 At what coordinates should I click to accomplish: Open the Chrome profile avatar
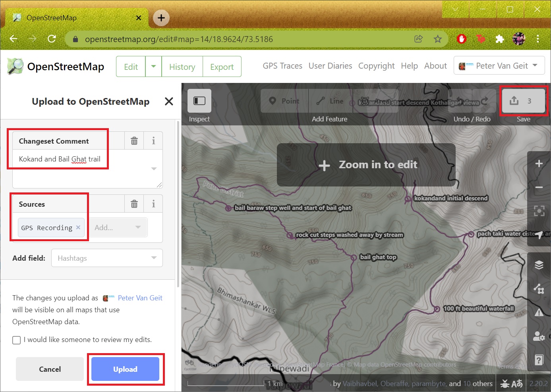coord(519,39)
